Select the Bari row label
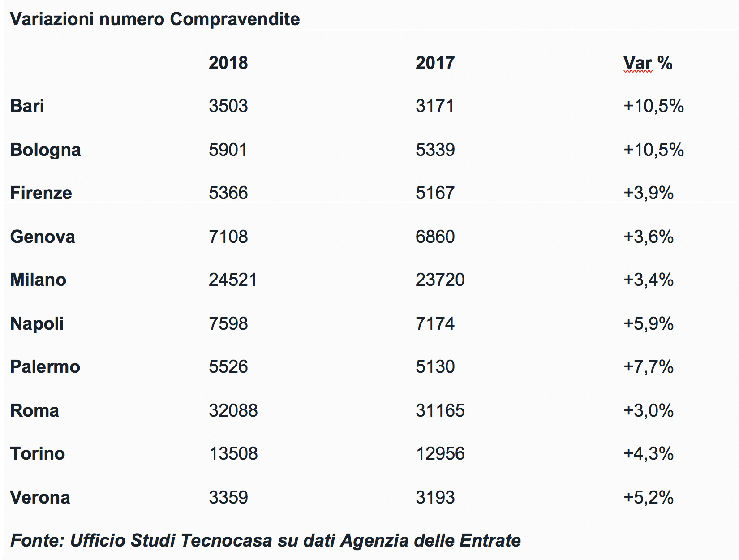Screen dimensions: 739x560 [x=27, y=106]
